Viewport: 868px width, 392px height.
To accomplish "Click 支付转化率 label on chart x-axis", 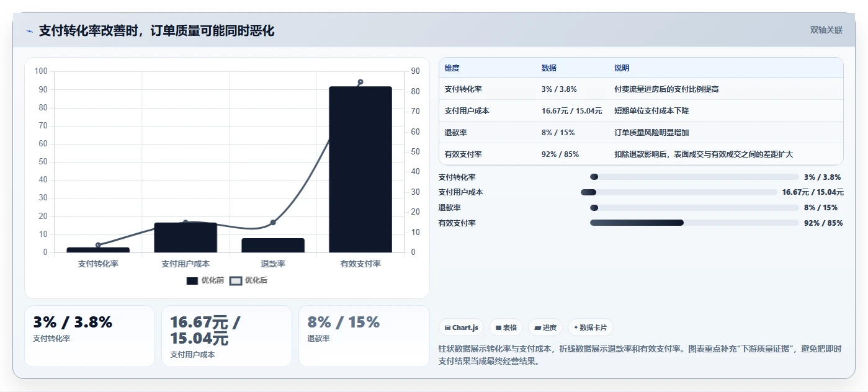I will [x=98, y=264].
